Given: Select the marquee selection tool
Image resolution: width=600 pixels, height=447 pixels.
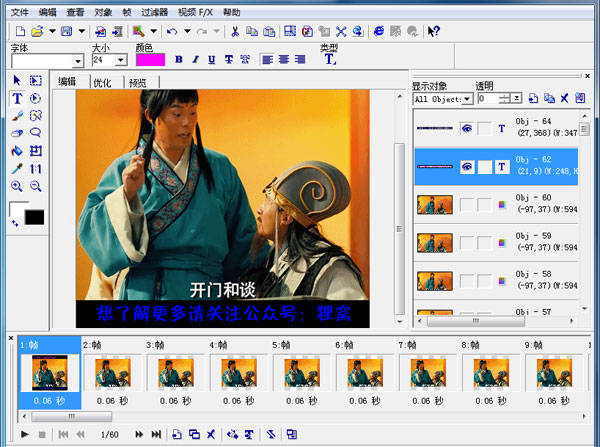Looking at the screenshot, I should click(36, 80).
